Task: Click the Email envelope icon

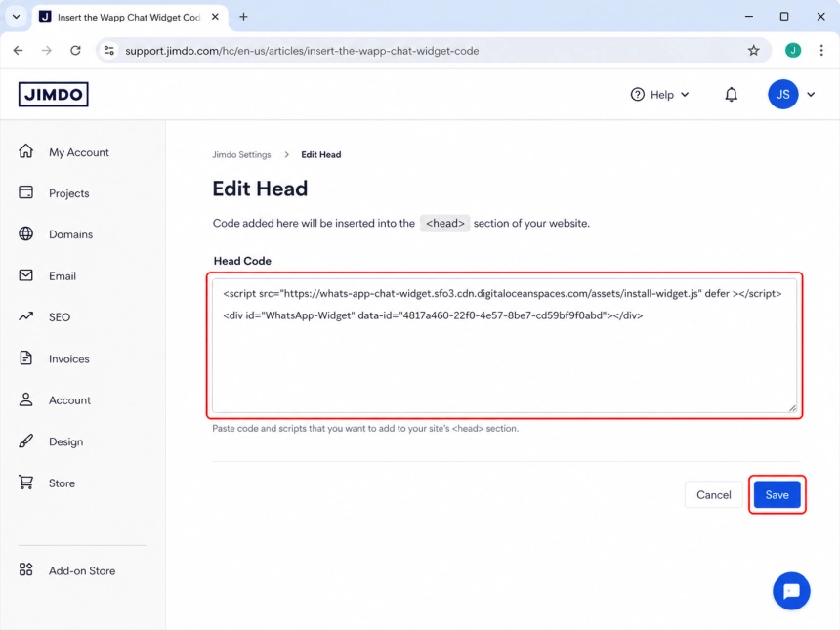Action: click(25, 275)
